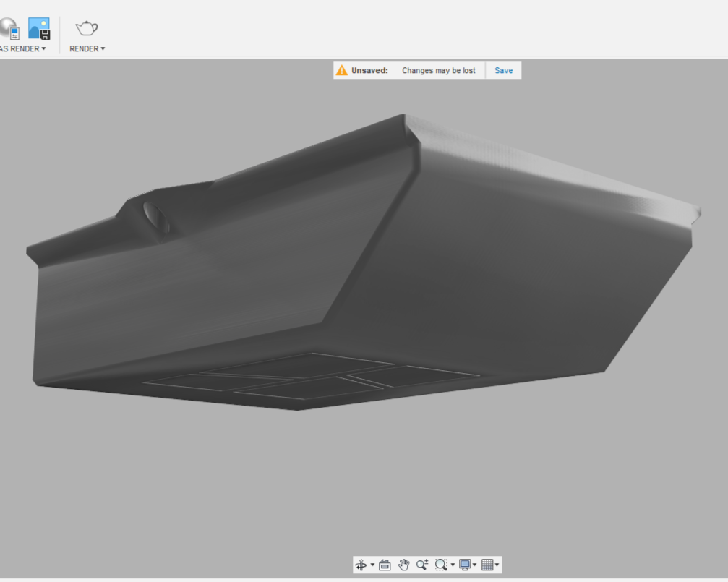Select the Orbit navigation tool
The image size is (728, 582).
(x=361, y=565)
